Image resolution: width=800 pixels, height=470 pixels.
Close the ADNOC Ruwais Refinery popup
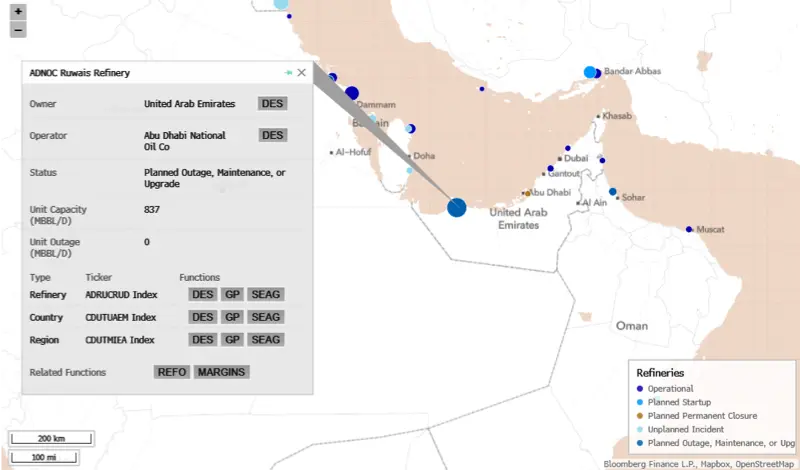point(302,73)
